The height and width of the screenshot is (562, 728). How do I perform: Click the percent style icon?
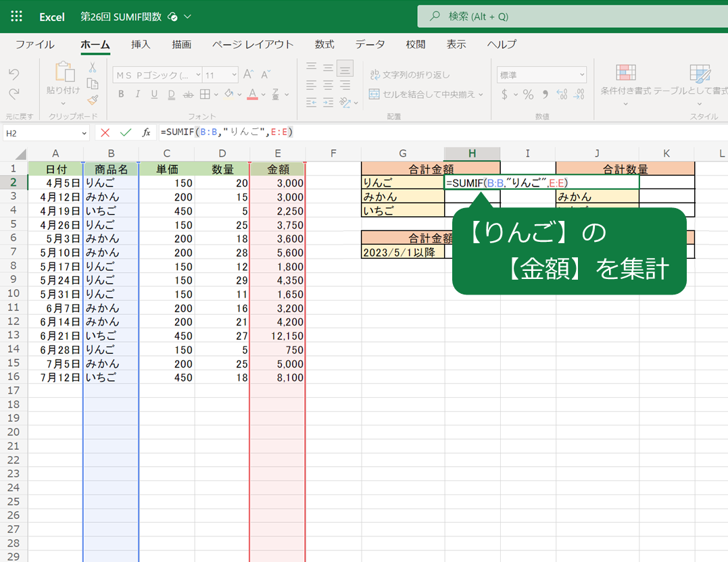click(x=528, y=95)
